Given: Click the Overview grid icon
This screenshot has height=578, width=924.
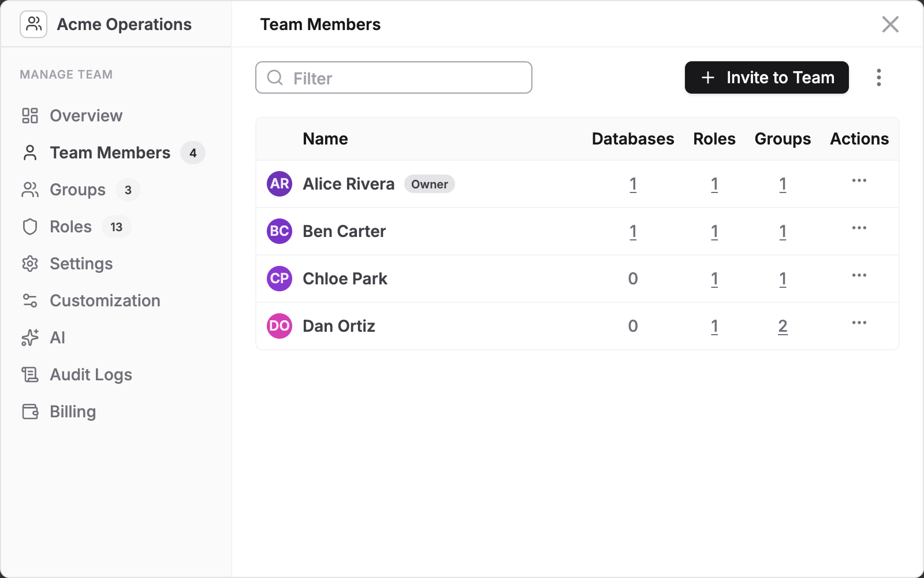Looking at the screenshot, I should pos(30,116).
